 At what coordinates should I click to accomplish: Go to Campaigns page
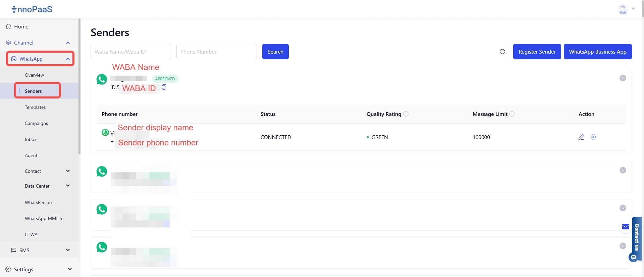pyautogui.click(x=36, y=123)
